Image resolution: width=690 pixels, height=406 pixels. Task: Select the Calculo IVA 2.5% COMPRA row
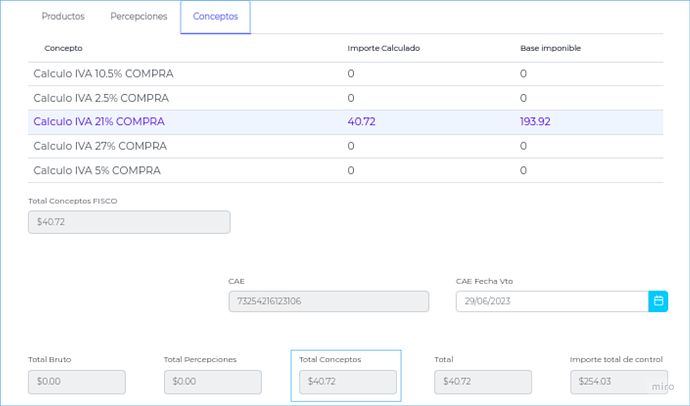coord(101,98)
